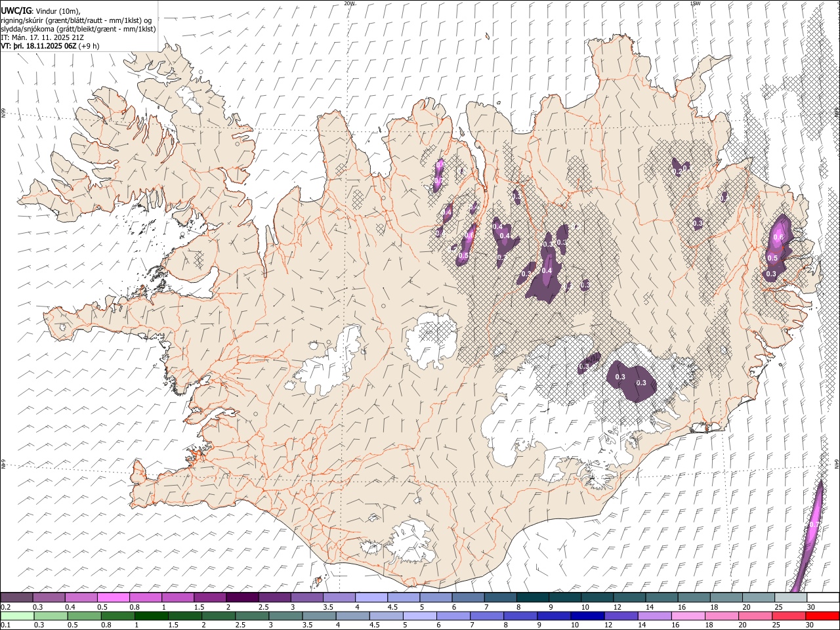Select upper legend swatch between 0.2 and 0.3

pyautogui.click(x=17, y=598)
